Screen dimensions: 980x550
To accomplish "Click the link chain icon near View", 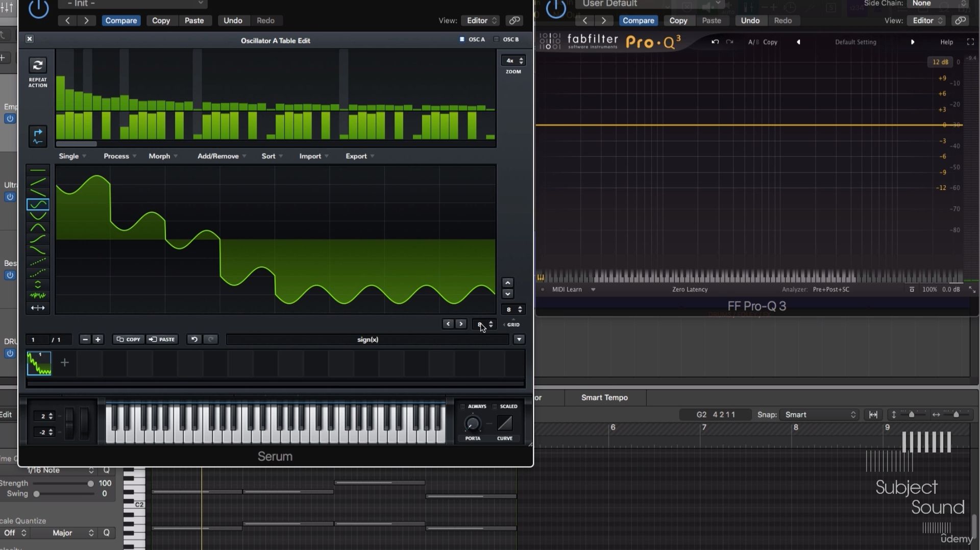I will 514,20.
